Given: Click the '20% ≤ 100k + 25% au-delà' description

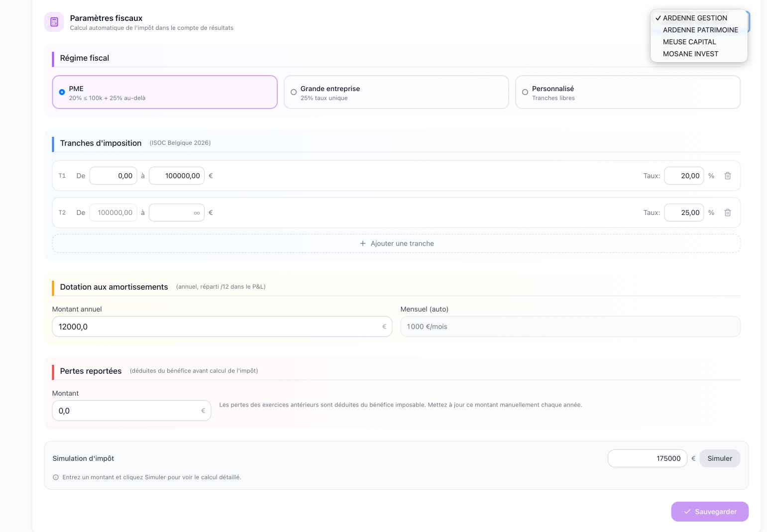Looking at the screenshot, I should 107,98.
